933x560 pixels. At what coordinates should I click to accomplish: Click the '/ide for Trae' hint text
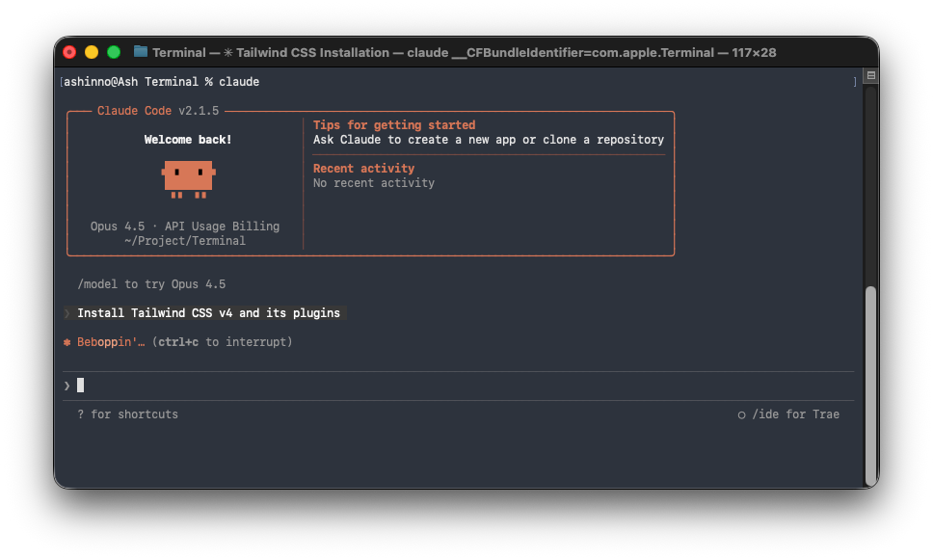tap(795, 414)
